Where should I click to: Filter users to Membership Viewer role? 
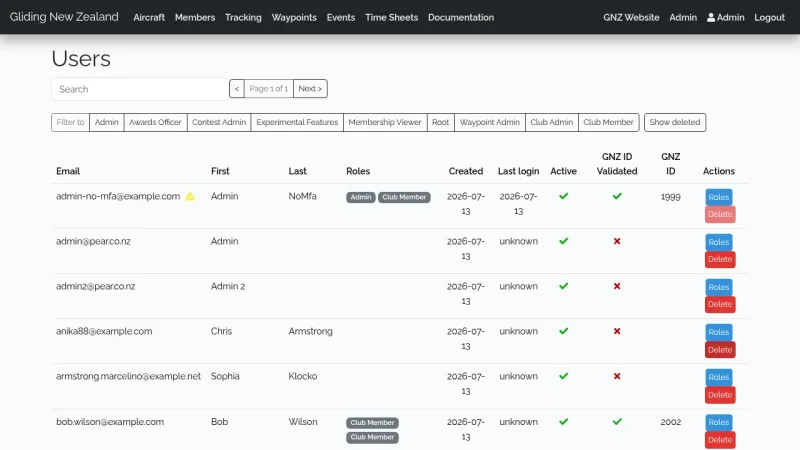pos(385,122)
